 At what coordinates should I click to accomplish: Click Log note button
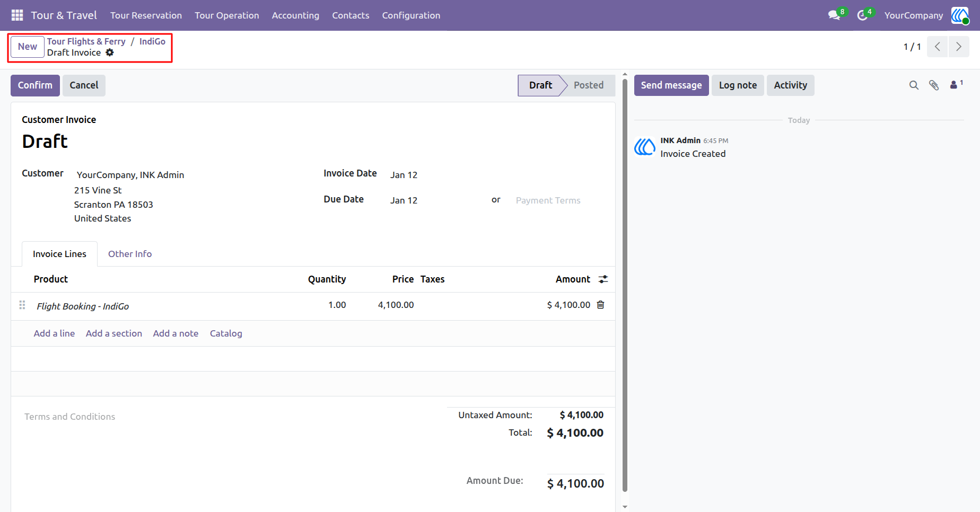click(x=738, y=85)
